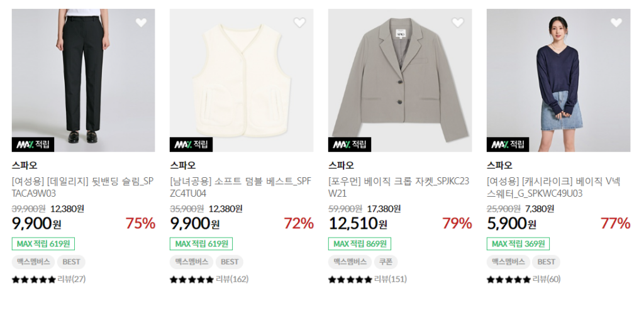Click star rating of the soft vest
This screenshot has height=318, width=644.
192,280
